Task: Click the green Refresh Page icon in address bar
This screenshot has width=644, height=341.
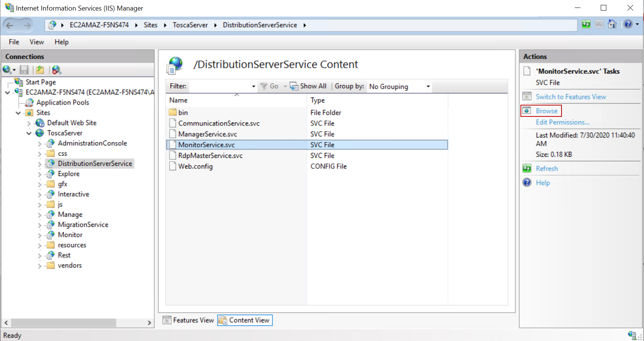Action: (x=586, y=24)
